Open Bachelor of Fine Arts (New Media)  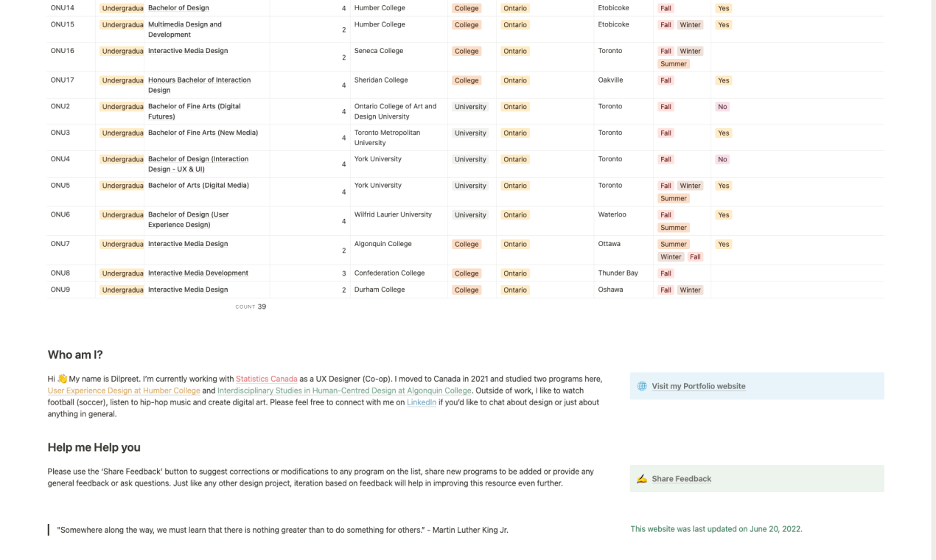tap(203, 133)
